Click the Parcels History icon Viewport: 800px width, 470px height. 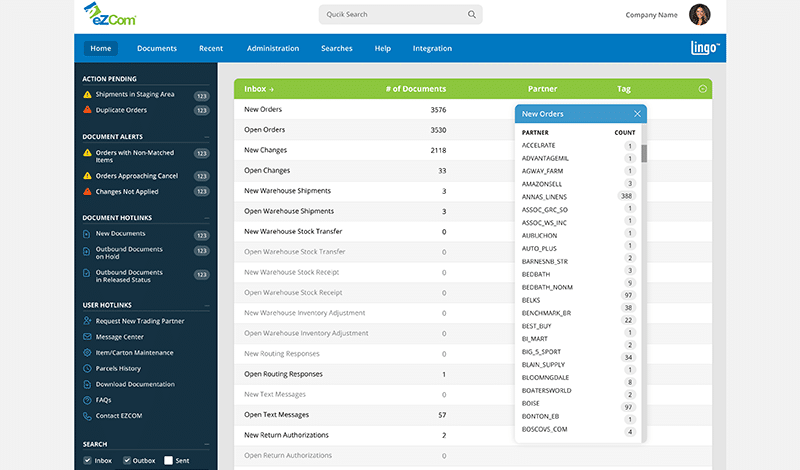88,369
